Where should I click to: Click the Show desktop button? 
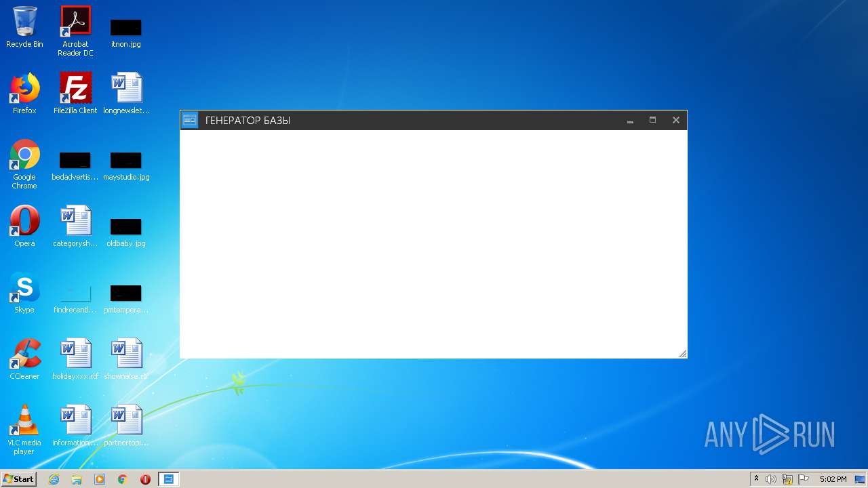(861, 479)
